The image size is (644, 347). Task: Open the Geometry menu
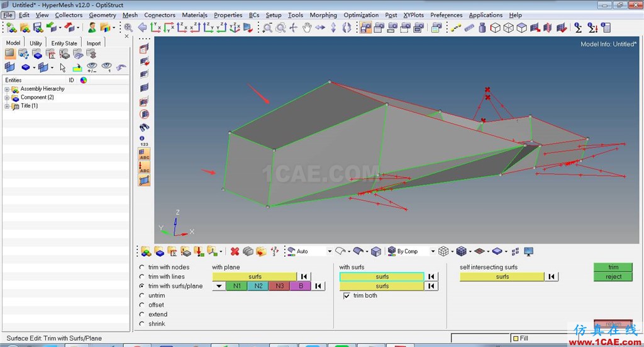(x=103, y=15)
